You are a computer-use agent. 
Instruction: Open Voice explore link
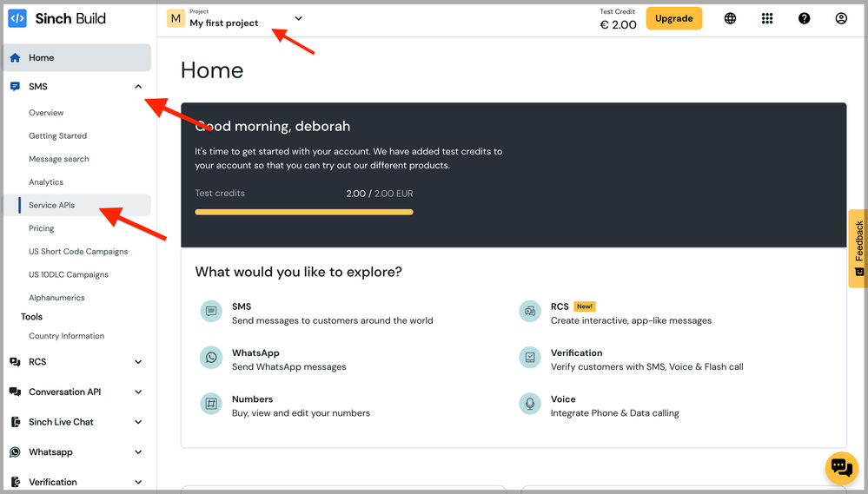tap(563, 398)
